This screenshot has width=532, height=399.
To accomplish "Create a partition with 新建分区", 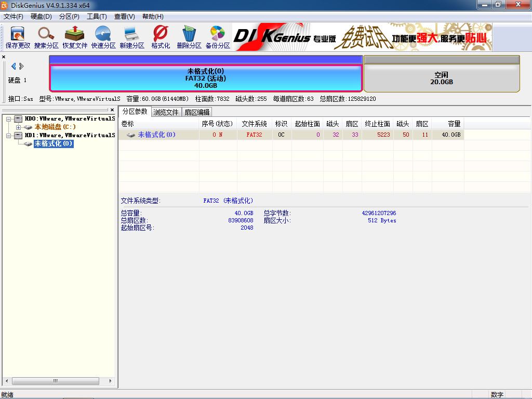I will [131, 37].
